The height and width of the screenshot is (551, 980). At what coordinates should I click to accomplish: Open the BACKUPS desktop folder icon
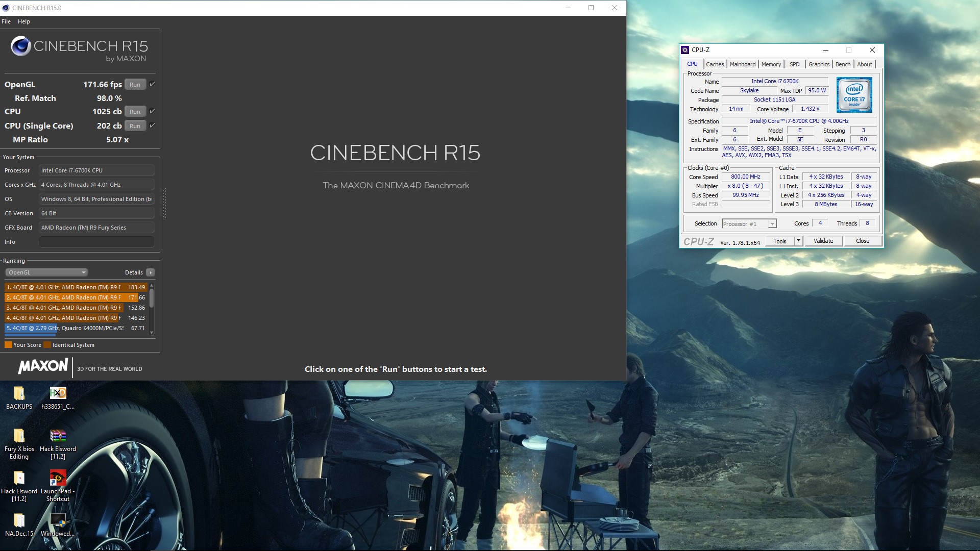click(19, 398)
